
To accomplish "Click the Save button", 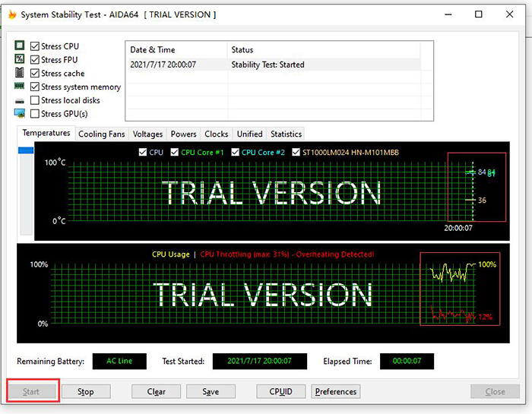I will (x=211, y=392).
